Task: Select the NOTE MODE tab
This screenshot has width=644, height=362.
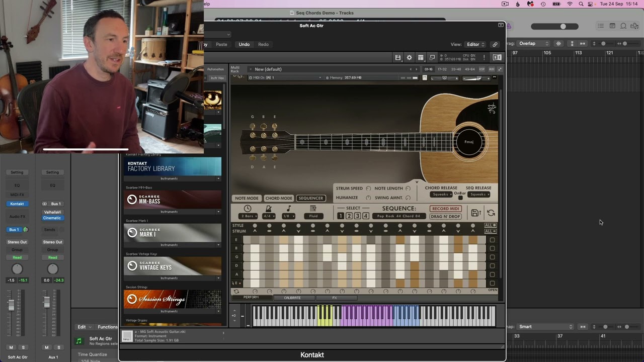Action: (x=247, y=198)
